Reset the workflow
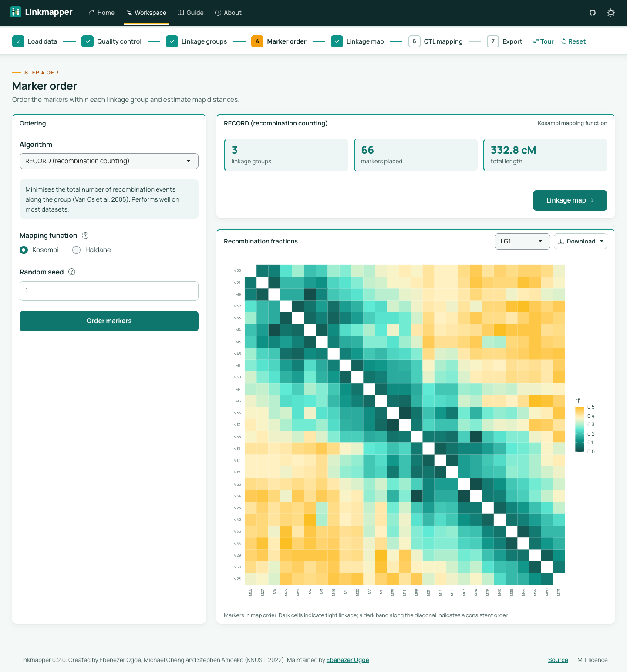The width and height of the screenshot is (627, 672). (x=573, y=41)
